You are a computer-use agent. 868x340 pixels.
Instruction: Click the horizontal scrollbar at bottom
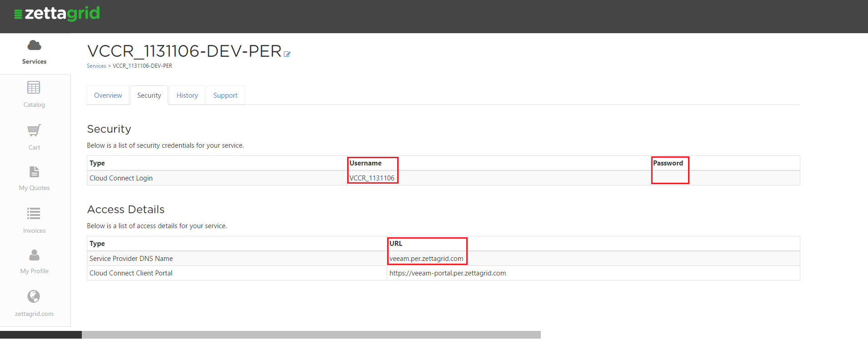click(x=311, y=335)
